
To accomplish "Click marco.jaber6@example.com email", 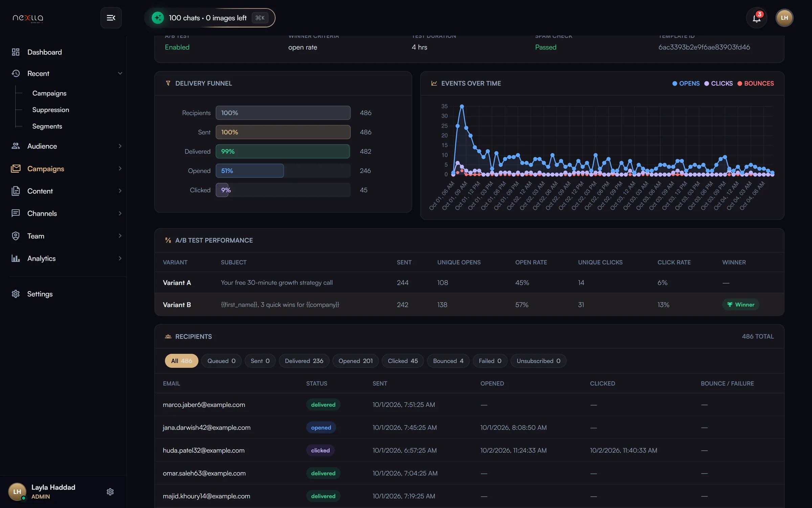I will pos(204,404).
